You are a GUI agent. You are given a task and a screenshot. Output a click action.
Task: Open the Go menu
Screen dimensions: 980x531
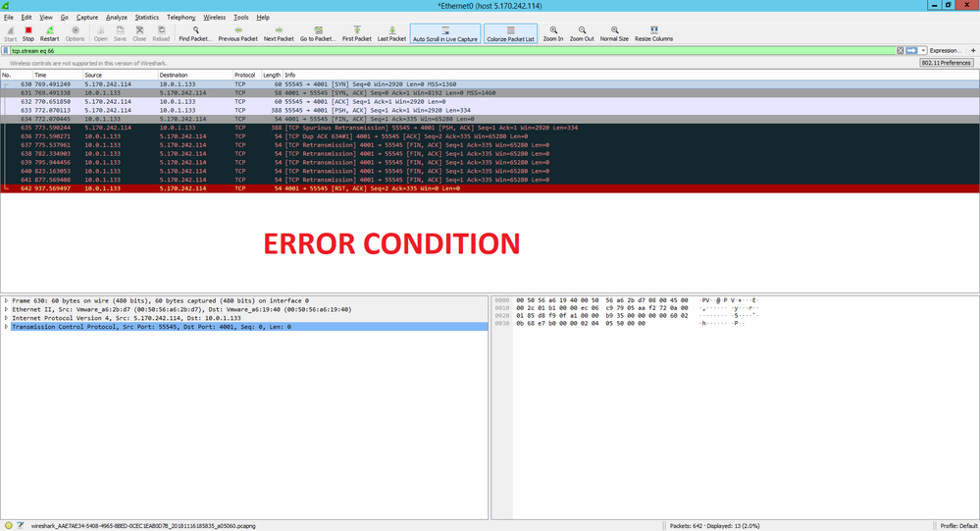pyautogui.click(x=65, y=18)
